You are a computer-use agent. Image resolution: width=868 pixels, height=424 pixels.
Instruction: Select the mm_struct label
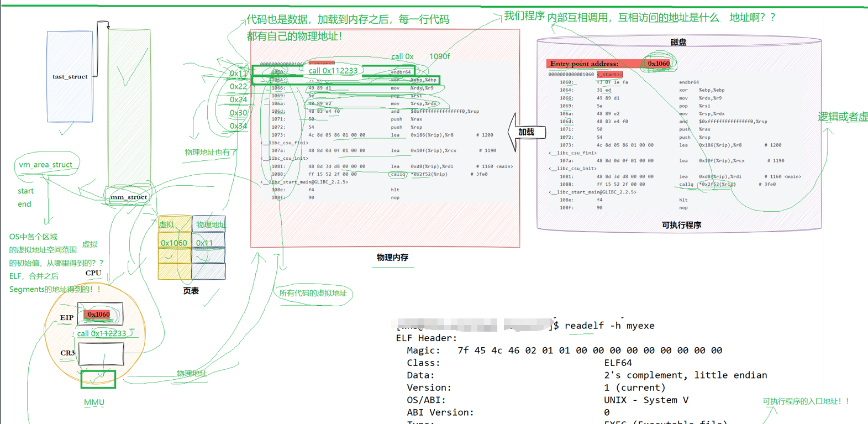pos(129,197)
